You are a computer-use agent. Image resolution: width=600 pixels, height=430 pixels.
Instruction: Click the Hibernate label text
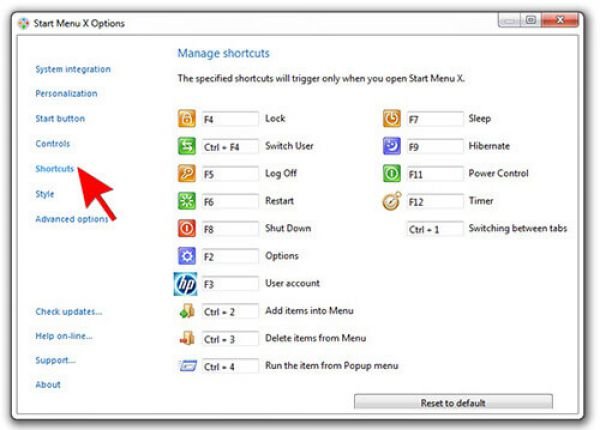(x=489, y=146)
